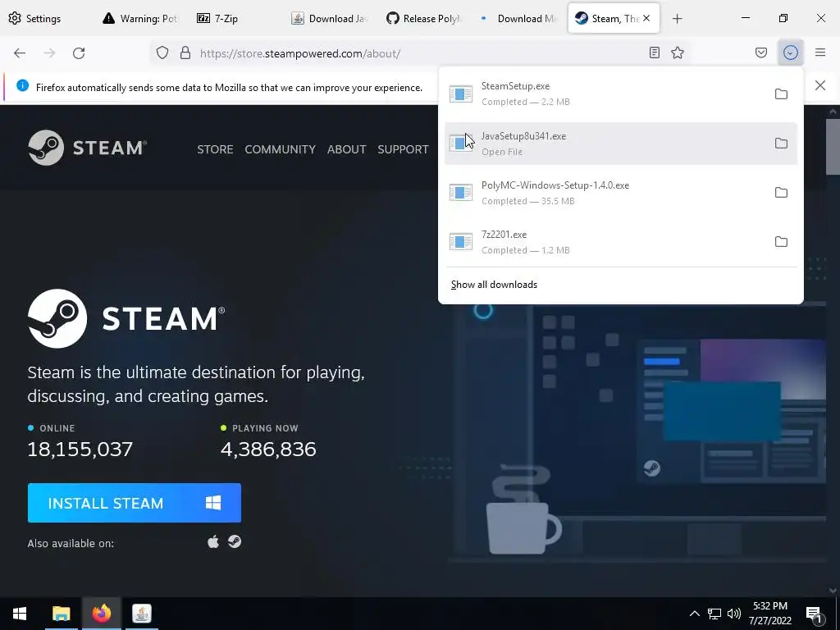Open the SUPPORT page link
This screenshot has height=630, width=840.
point(403,149)
